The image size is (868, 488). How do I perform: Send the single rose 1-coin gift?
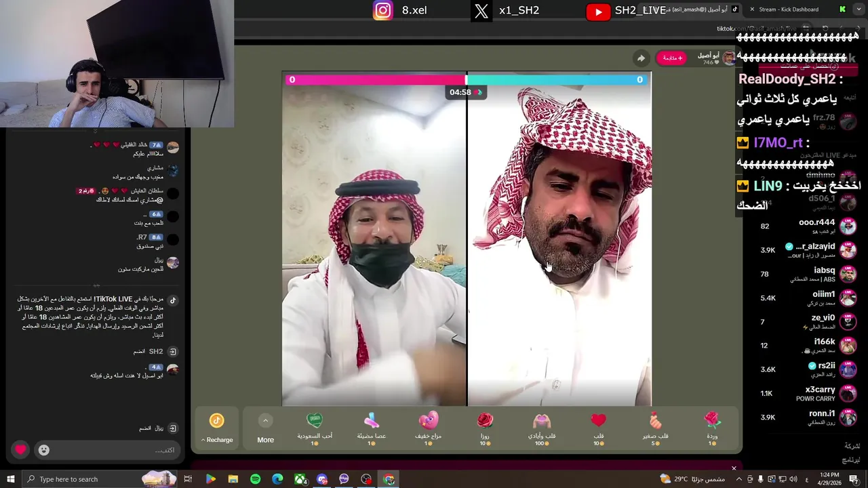[711, 428]
